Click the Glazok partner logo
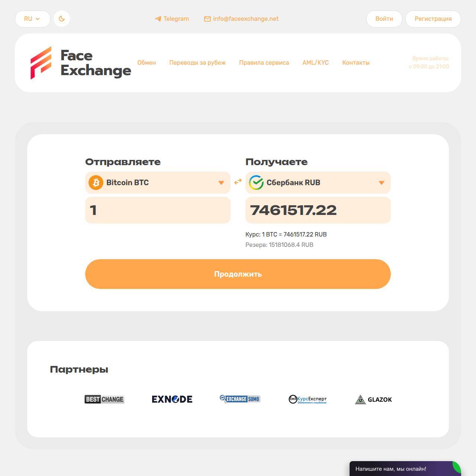 click(x=374, y=399)
